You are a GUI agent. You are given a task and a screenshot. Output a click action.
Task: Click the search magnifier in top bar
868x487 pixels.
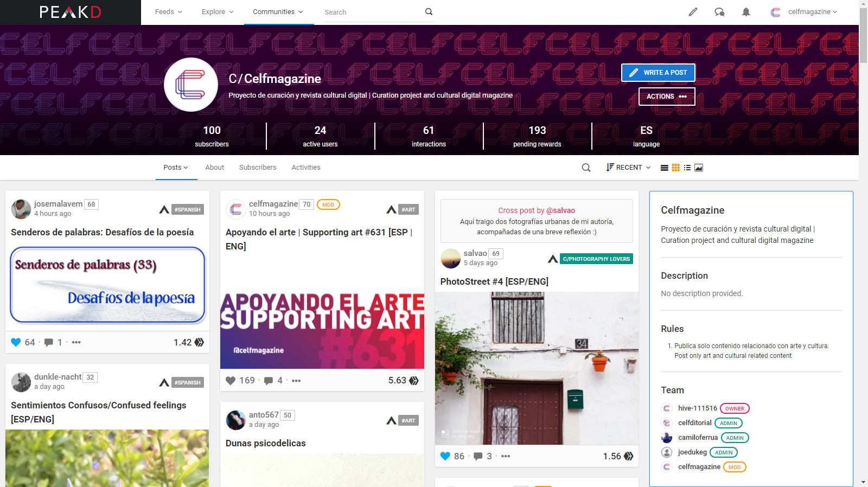pos(429,11)
